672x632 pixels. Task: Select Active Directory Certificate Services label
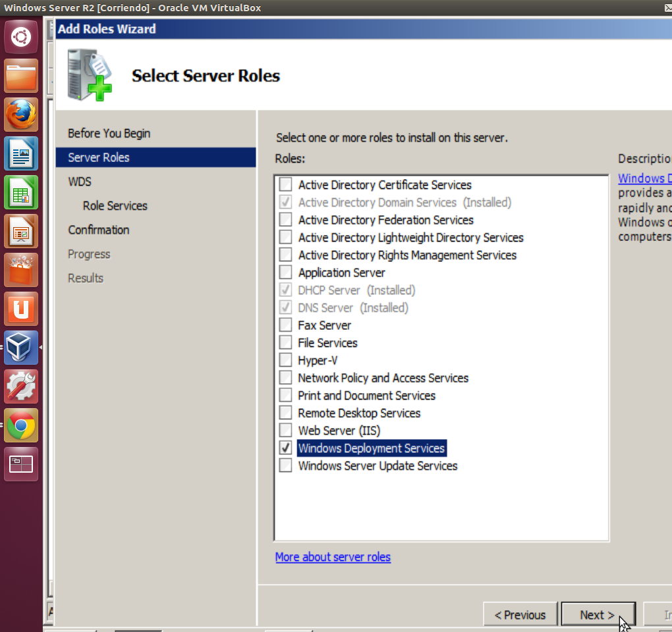[x=385, y=184]
